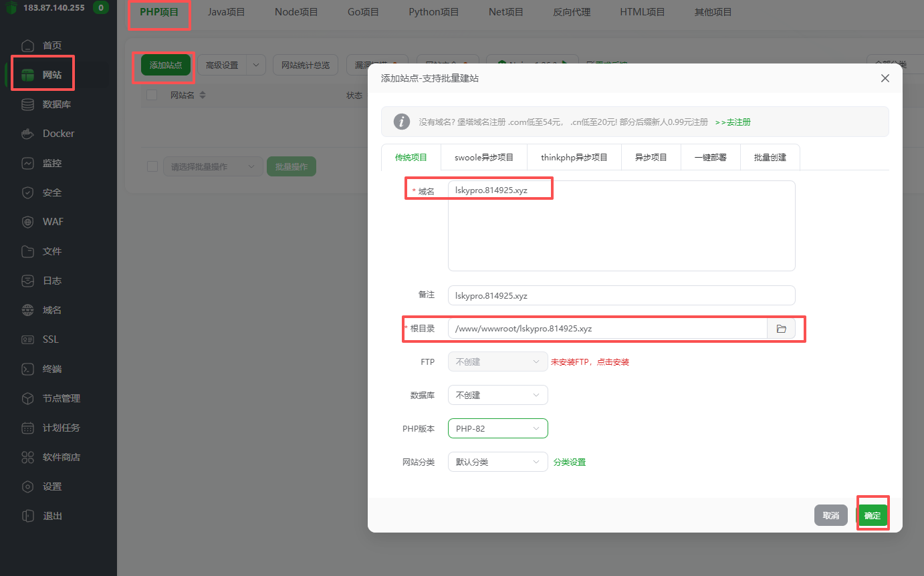Click the Terminal icon in the sidebar

pos(27,369)
